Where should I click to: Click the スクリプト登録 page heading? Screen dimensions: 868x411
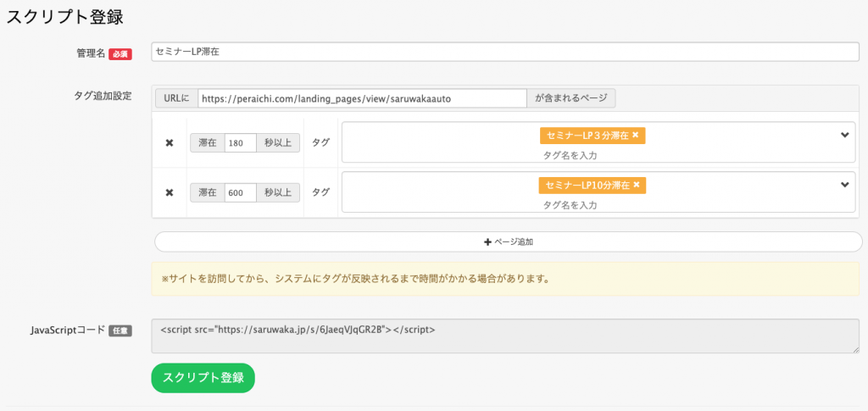(x=64, y=17)
